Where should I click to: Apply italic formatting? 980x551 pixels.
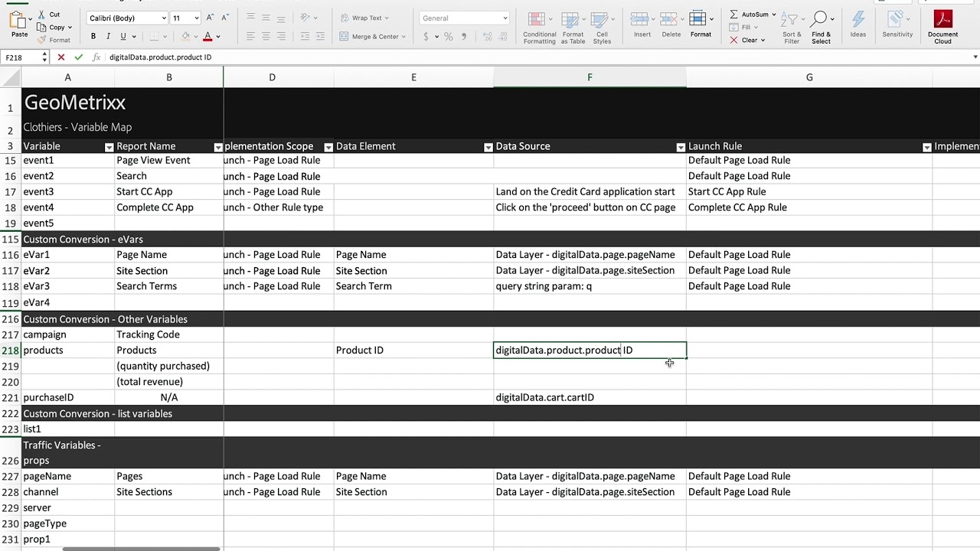[108, 36]
